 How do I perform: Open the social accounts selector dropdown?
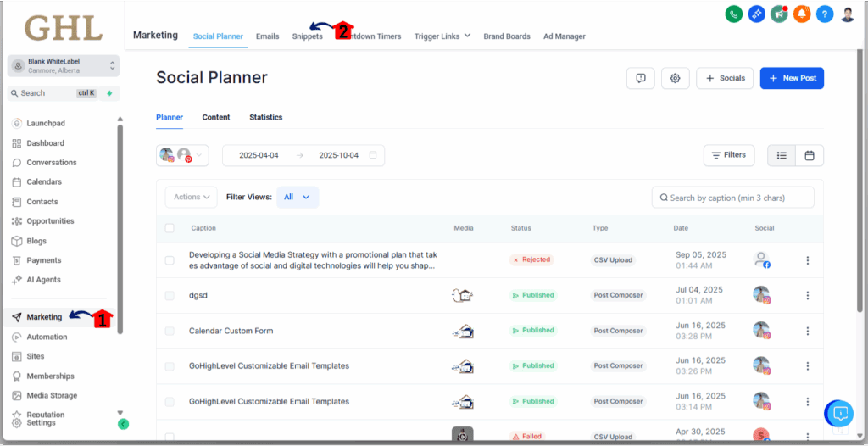click(x=183, y=156)
